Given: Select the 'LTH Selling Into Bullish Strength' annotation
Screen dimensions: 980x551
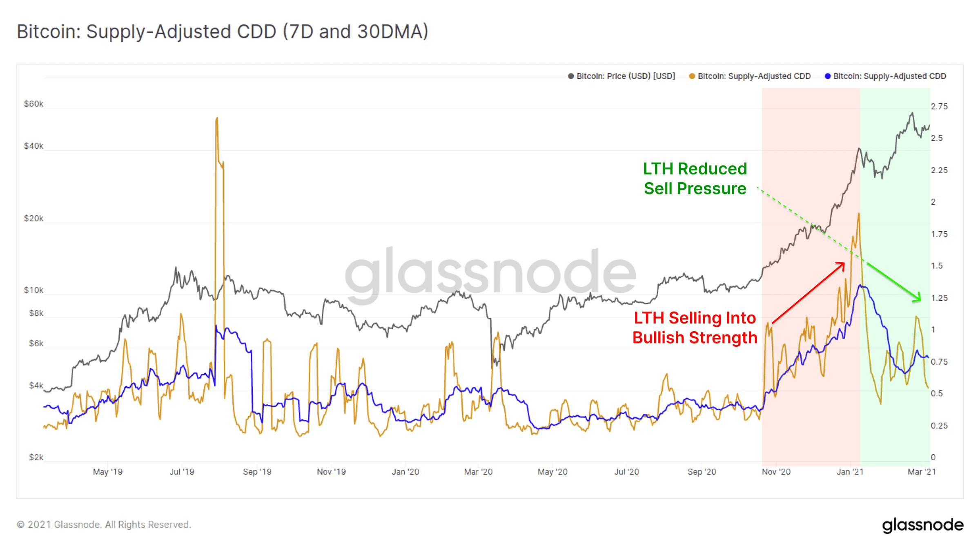Looking at the screenshot, I should click(695, 328).
